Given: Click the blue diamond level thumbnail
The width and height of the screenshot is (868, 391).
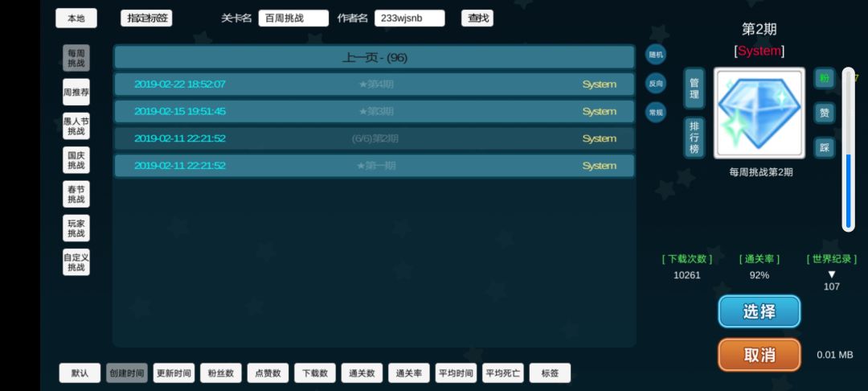Looking at the screenshot, I should point(759,113).
